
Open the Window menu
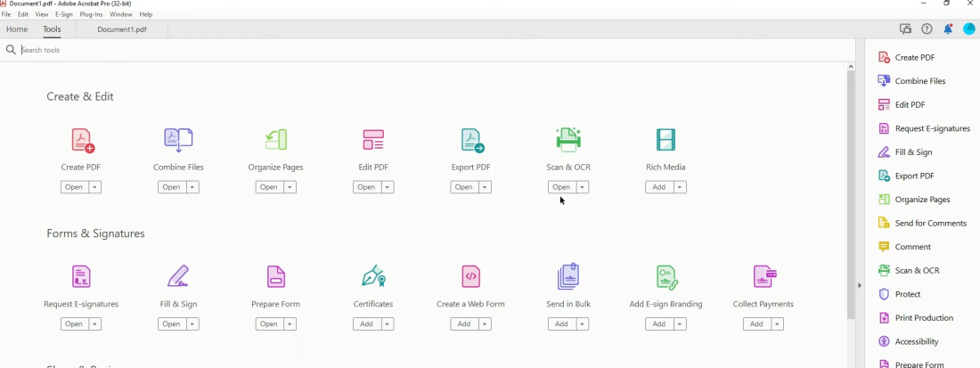[x=120, y=13]
